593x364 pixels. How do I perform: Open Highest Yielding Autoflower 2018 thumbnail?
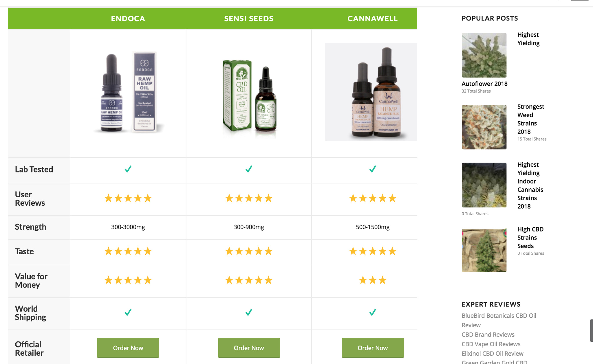pos(484,55)
